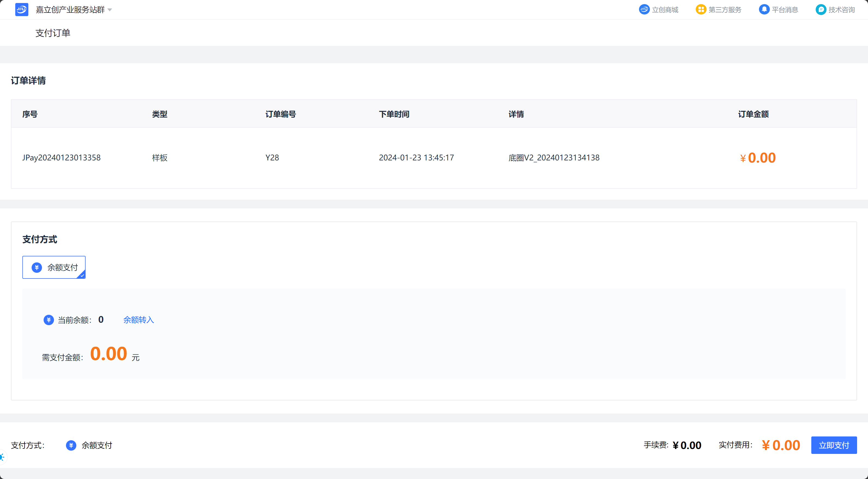
Task: Click yen icon in bottom 支付方式 bar
Action: click(71, 445)
